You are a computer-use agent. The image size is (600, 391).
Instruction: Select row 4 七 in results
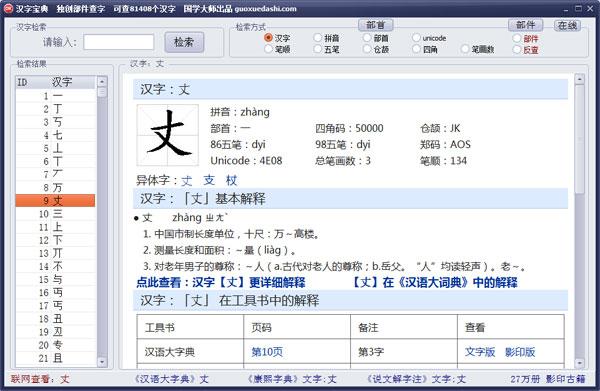pos(55,135)
